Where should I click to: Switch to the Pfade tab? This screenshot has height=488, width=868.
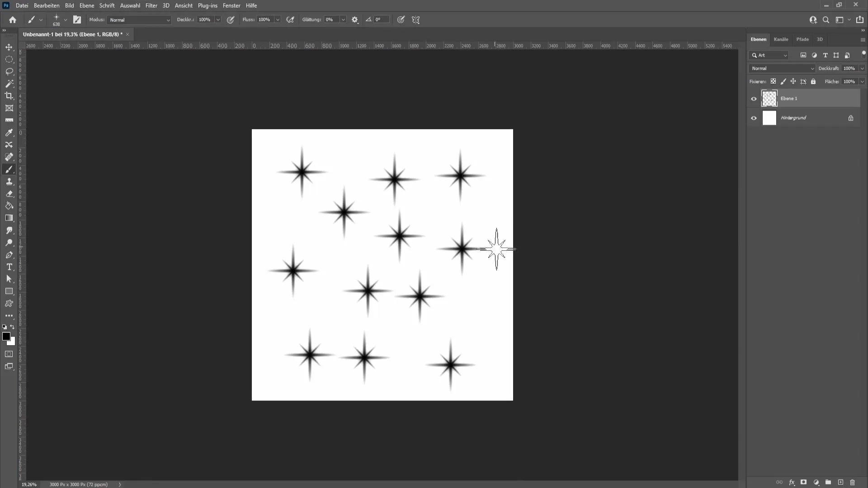[x=802, y=39]
